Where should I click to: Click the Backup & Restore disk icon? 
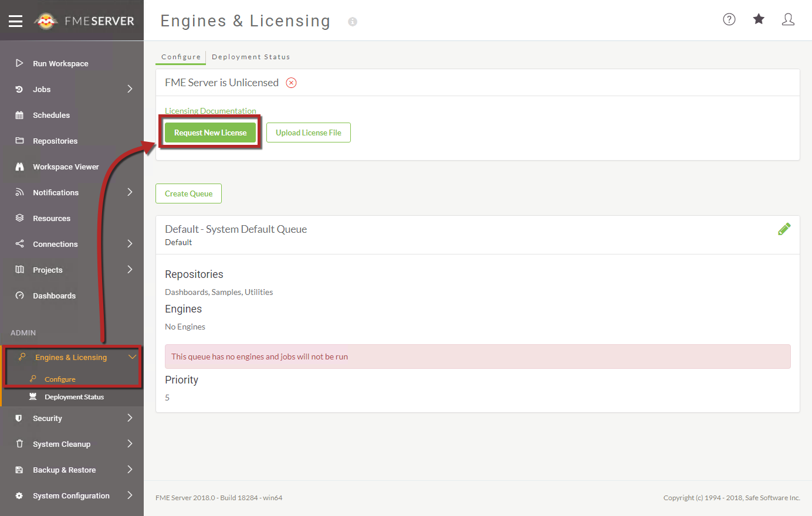point(19,470)
